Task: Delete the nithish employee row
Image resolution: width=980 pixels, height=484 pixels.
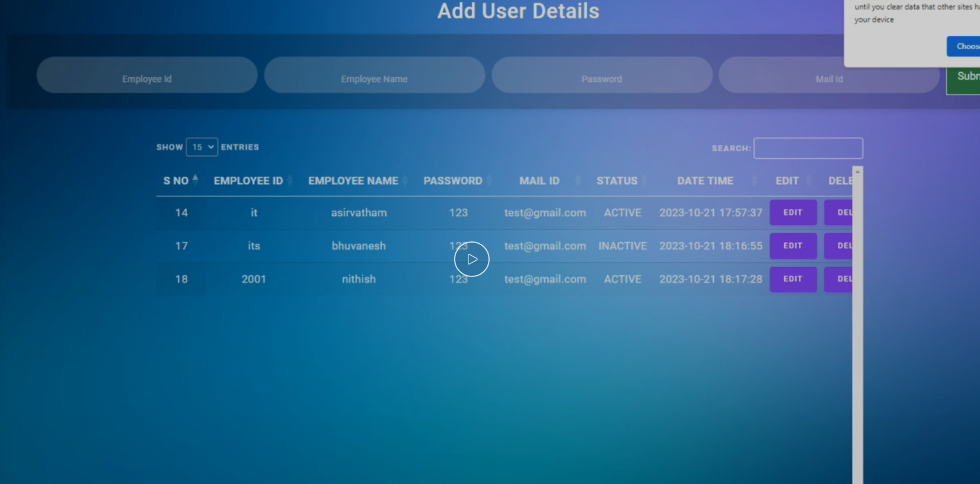Action: (x=839, y=279)
